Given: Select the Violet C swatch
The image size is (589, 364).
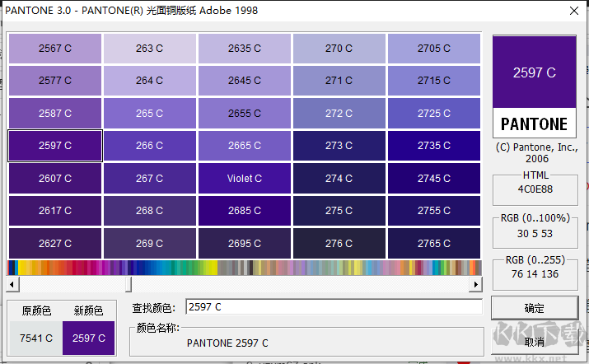Looking at the screenshot, I should click(244, 179).
